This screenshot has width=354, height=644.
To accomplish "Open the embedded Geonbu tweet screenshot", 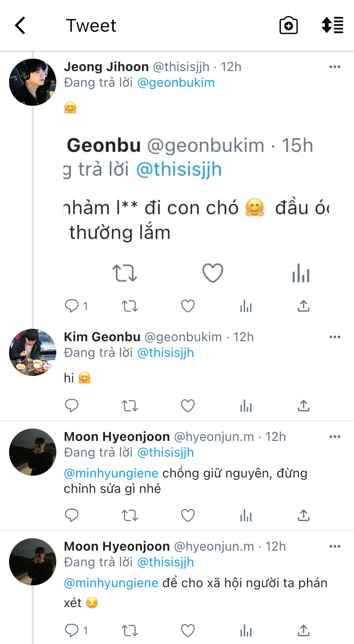I will click(196, 208).
